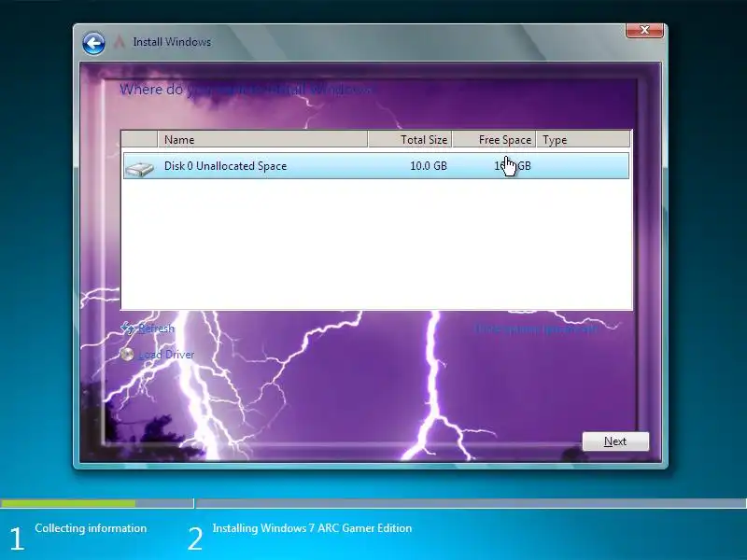Click the 10.0 GB total size cell

click(x=429, y=166)
